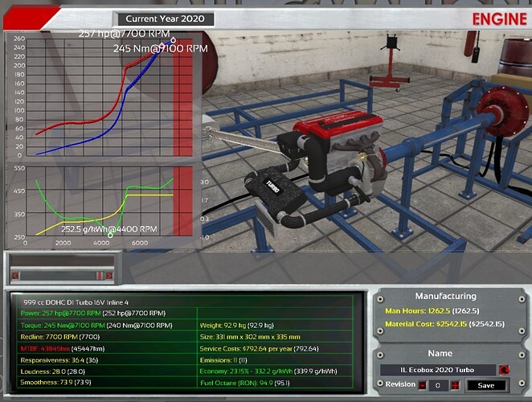Select the peak torque marker on the graph
The image size is (532, 402).
click(162, 45)
